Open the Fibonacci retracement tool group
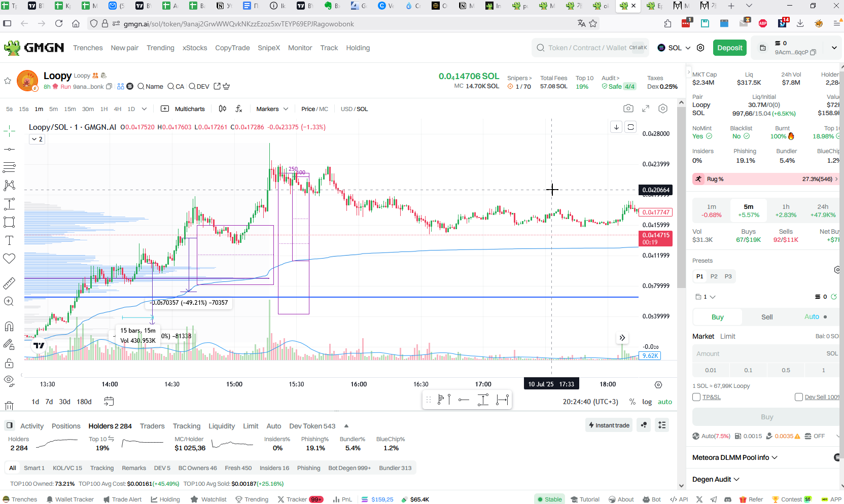This screenshot has height=504, width=844. 9,167
